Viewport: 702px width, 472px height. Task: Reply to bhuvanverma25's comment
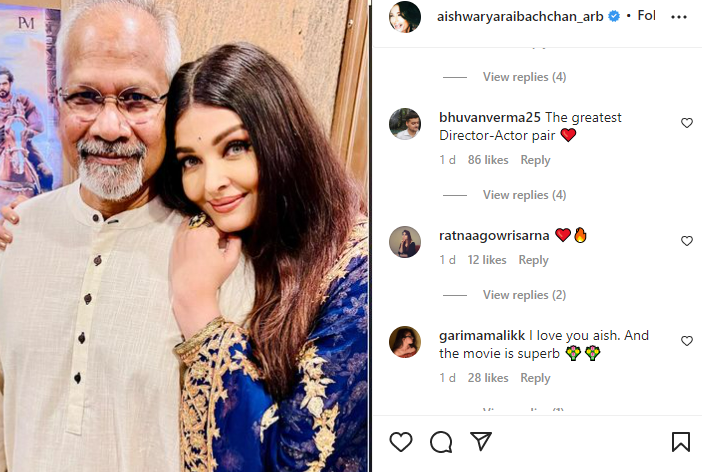click(x=535, y=160)
